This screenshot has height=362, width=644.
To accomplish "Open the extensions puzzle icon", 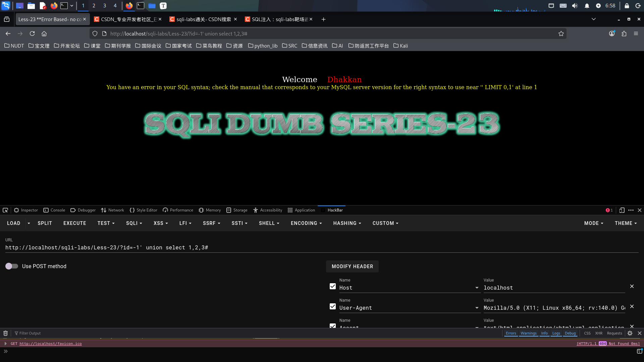I will tap(624, 34).
